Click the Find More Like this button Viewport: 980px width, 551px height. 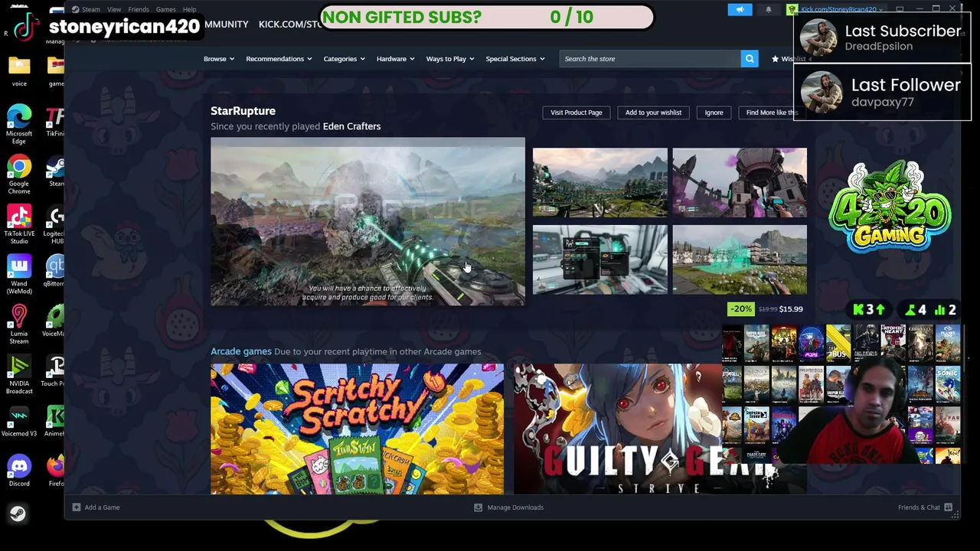[x=772, y=112]
